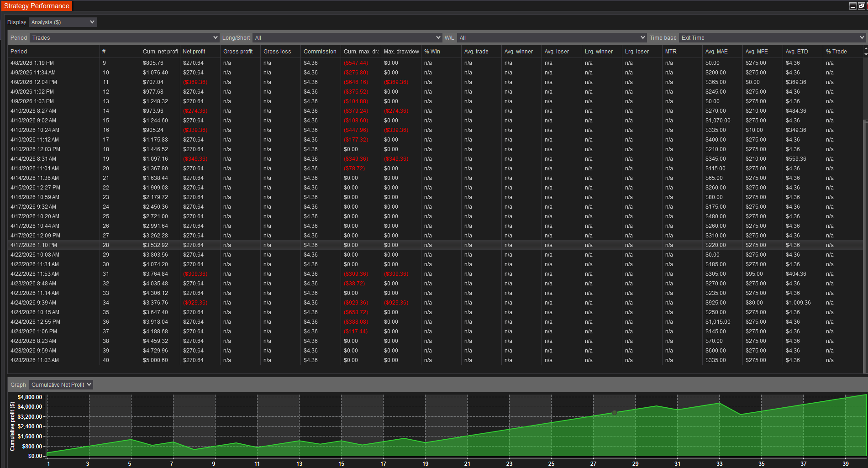Sort by Gross profit column header

(x=240, y=52)
